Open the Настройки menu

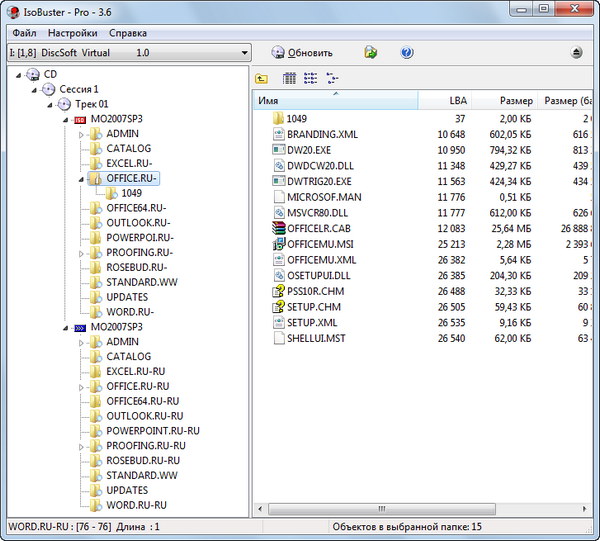[71, 33]
